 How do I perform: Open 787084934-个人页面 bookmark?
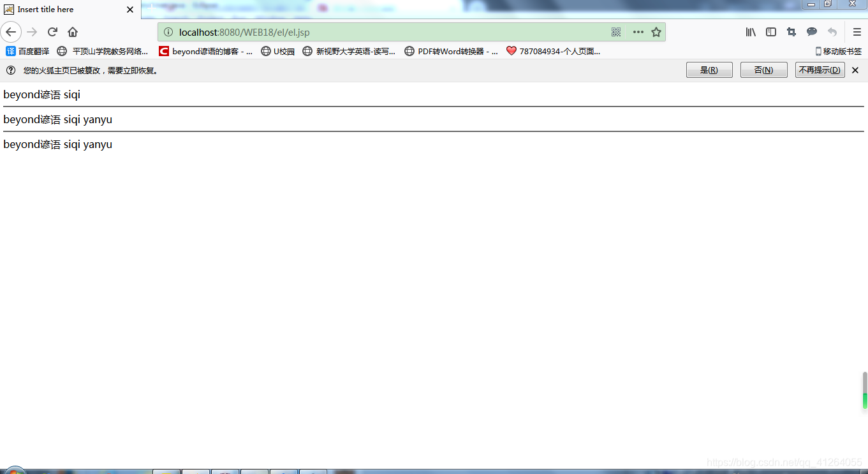554,51
